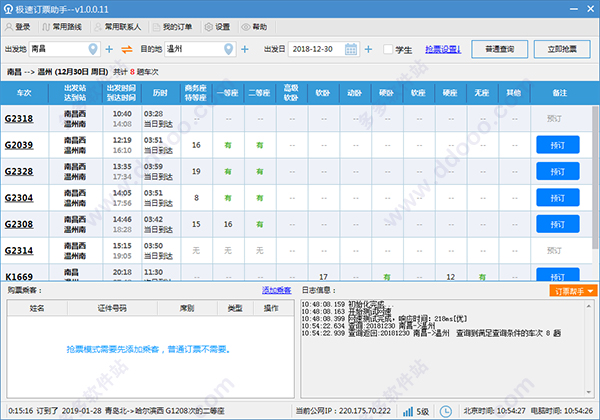The height and width of the screenshot is (420, 600).
Task: Open train G2304 link
Action: (x=19, y=198)
